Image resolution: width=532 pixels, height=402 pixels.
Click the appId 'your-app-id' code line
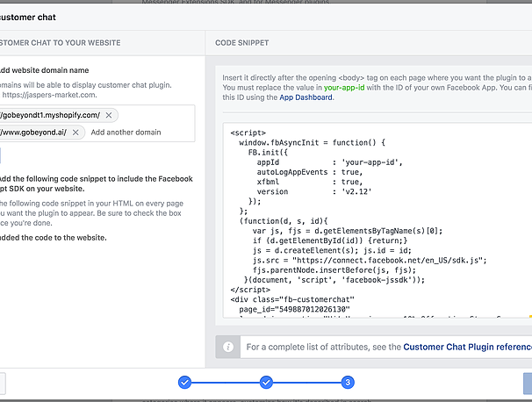(329, 162)
